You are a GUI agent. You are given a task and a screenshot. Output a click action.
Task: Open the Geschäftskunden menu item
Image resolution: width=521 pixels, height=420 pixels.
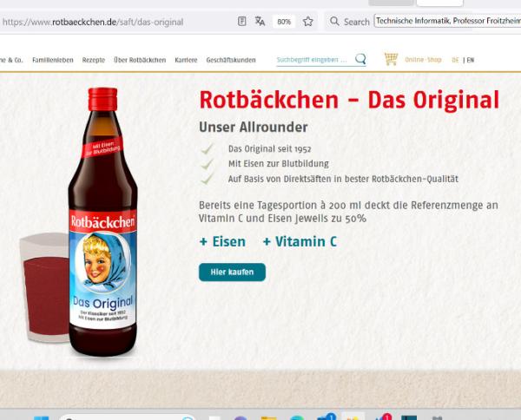(231, 60)
